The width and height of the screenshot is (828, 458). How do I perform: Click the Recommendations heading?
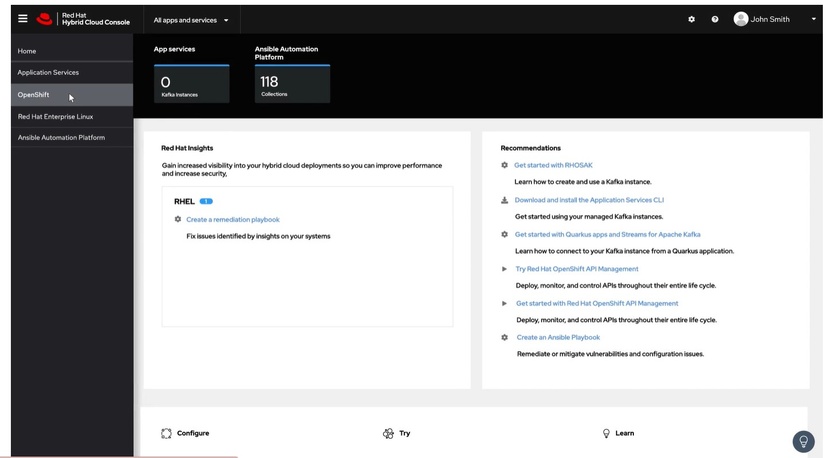tap(531, 148)
